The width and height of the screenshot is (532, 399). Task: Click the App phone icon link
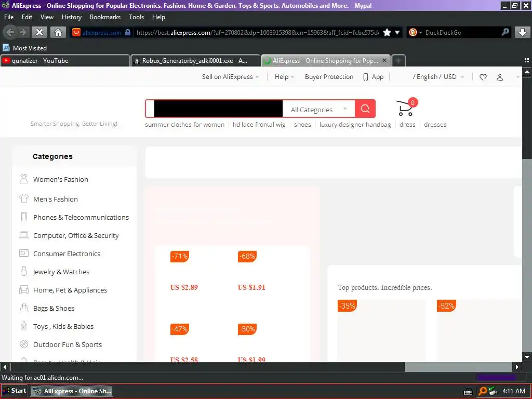click(373, 77)
